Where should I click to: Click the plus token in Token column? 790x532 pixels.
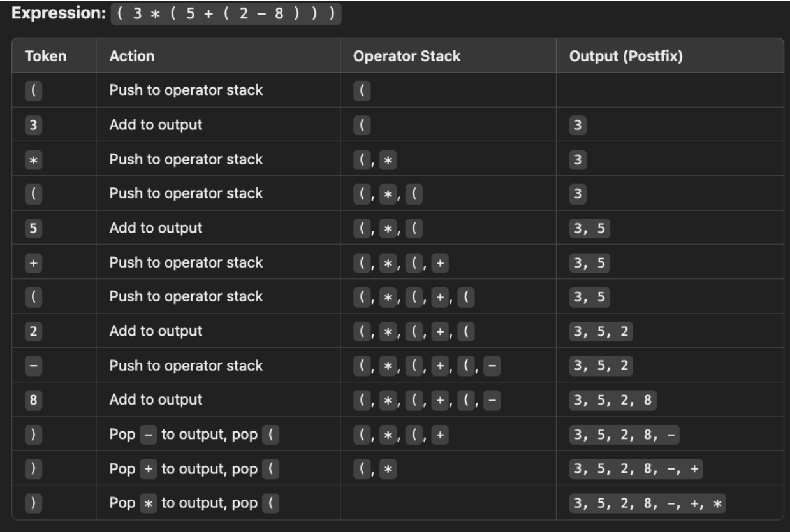pos(33,262)
